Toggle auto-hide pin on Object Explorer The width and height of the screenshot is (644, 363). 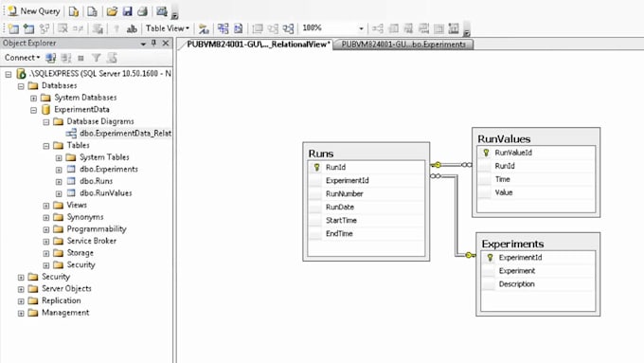pyautogui.click(x=154, y=43)
